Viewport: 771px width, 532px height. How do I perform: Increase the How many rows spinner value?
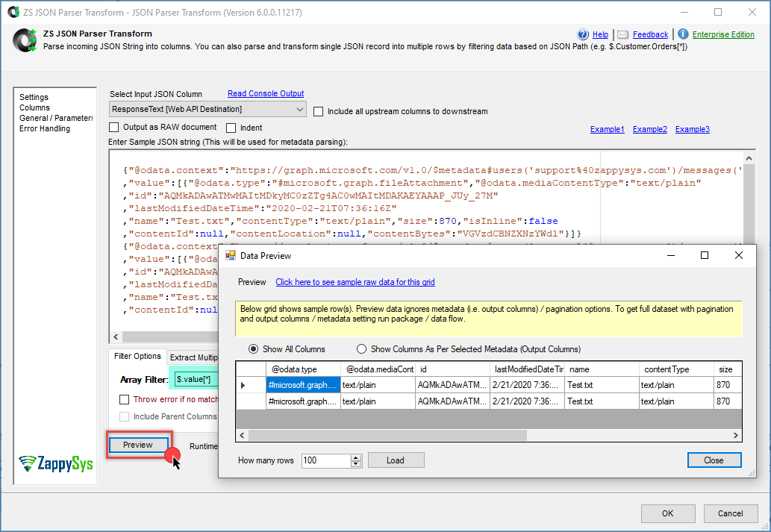coord(356,457)
